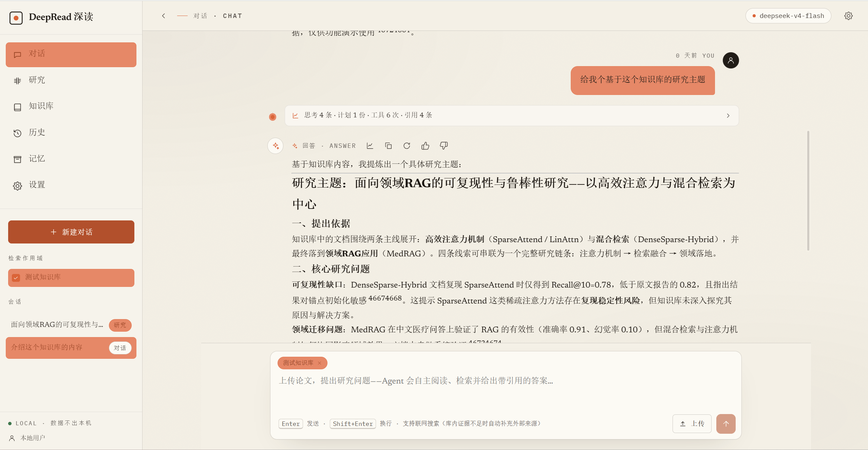Click the 研究 tag badge in sessions
868x450 pixels.
[120, 325]
